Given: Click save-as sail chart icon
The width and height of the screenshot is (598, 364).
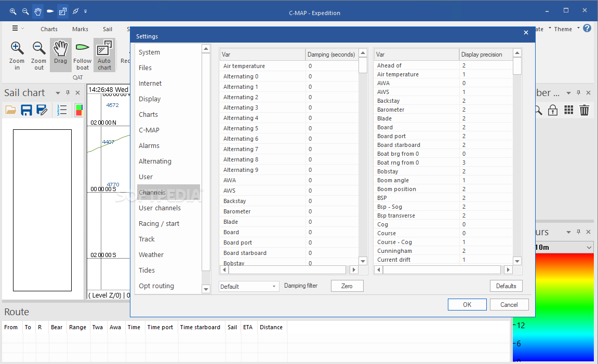Looking at the screenshot, I should (x=42, y=110).
